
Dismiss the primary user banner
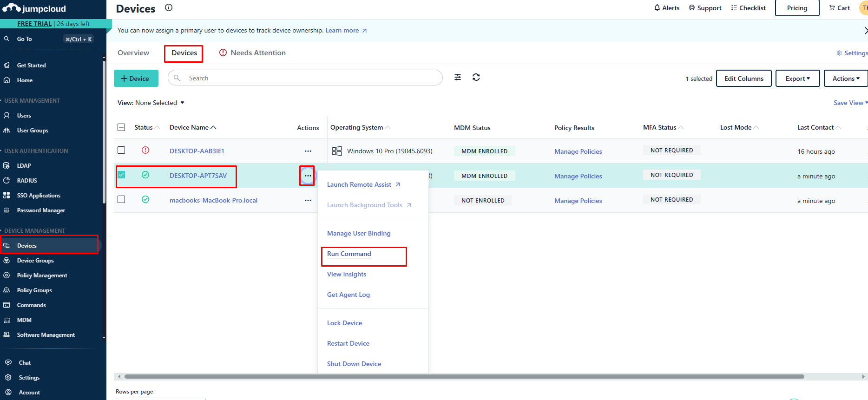coord(865,31)
